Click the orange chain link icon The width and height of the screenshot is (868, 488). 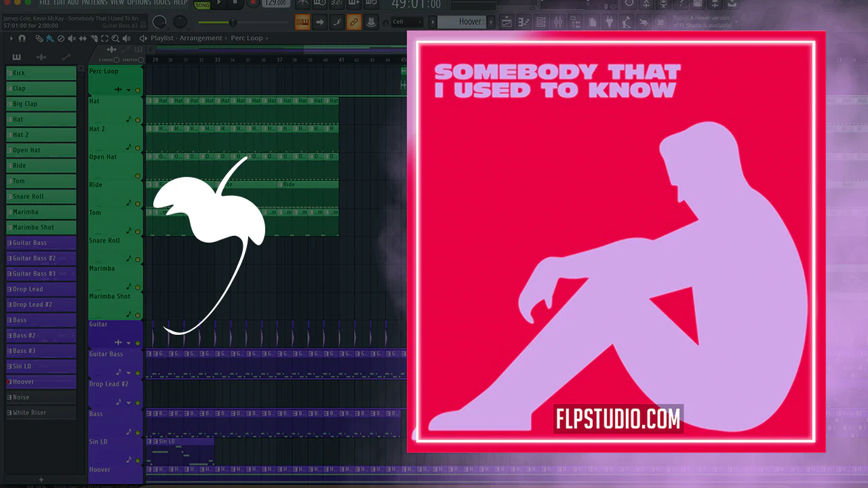pyautogui.click(x=354, y=22)
